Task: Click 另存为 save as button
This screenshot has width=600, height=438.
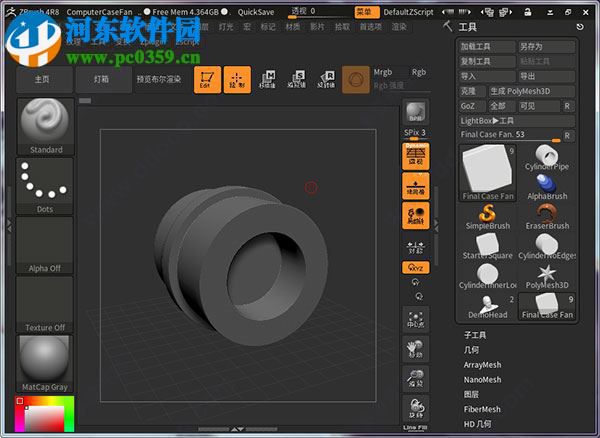Action: (546, 47)
